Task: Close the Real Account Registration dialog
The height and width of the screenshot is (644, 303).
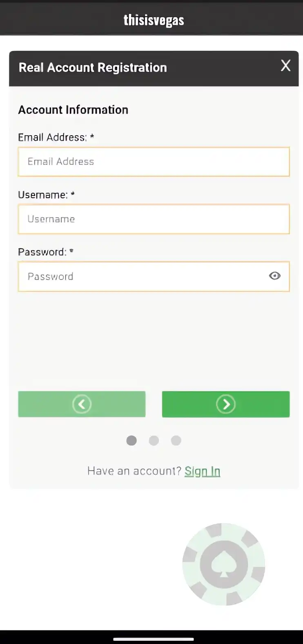Action: 285,66
